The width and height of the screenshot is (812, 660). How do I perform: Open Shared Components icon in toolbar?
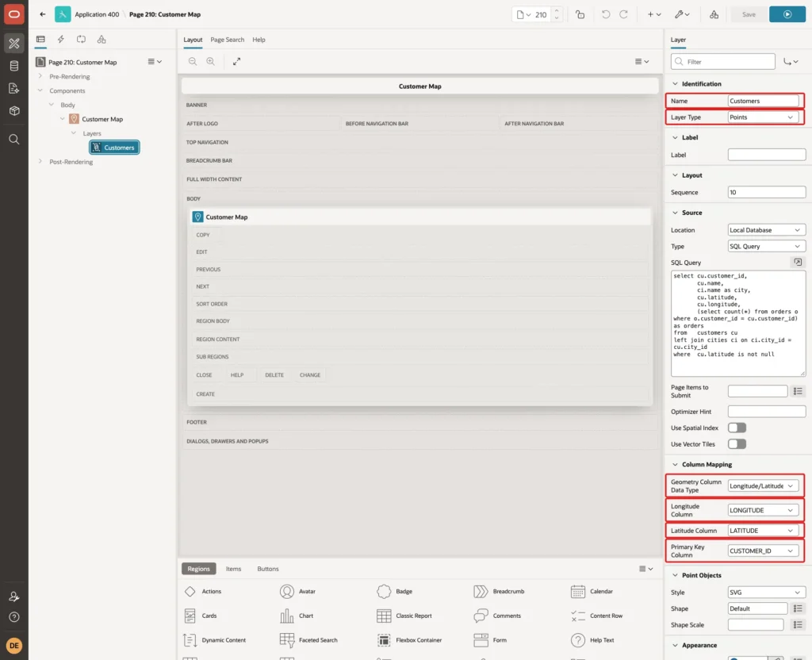[714, 14]
